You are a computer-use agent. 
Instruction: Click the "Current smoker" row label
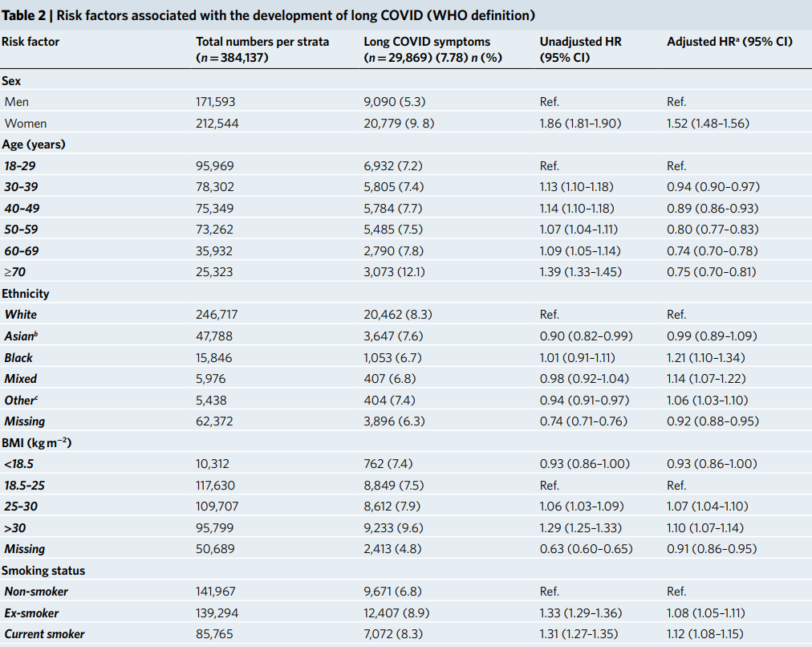[44, 634]
